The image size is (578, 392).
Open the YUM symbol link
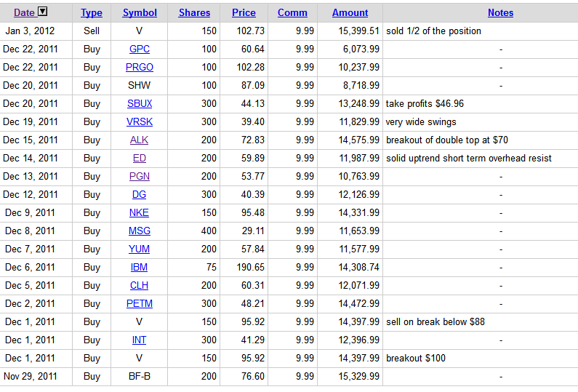pyautogui.click(x=139, y=249)
